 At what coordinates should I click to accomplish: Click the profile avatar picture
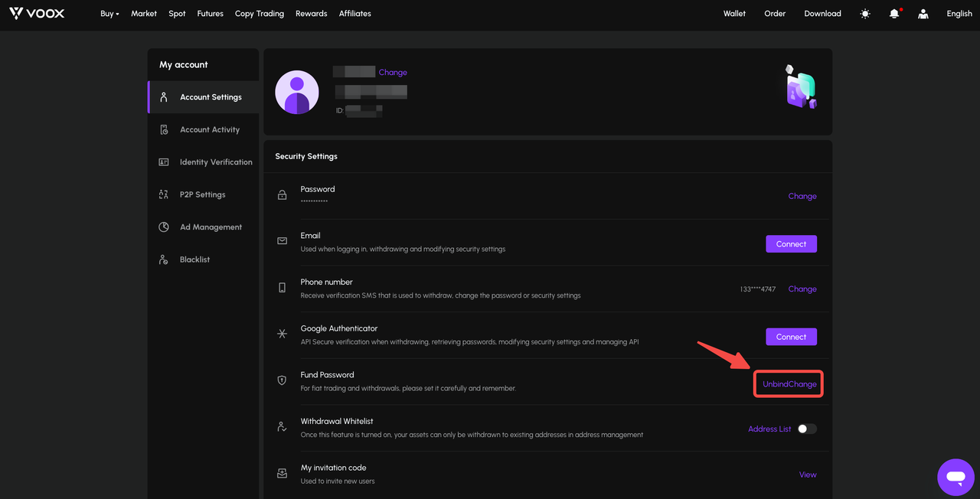tap(297, 92)
